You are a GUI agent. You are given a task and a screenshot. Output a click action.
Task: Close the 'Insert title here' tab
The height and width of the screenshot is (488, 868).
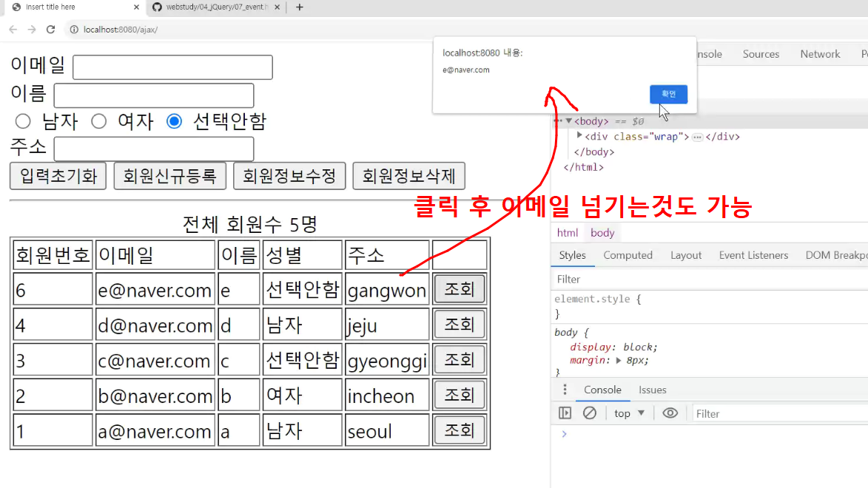tap(136, 7)
